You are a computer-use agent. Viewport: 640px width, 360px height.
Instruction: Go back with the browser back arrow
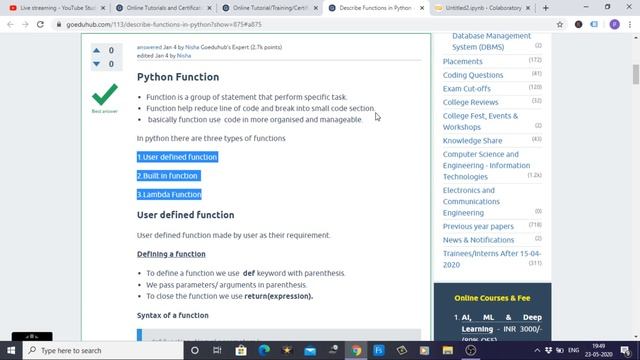click(10, 24)
